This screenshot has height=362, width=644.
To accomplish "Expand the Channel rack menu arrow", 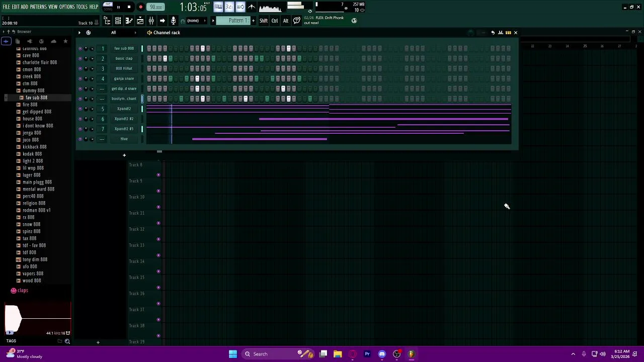I will click(79, 33).
